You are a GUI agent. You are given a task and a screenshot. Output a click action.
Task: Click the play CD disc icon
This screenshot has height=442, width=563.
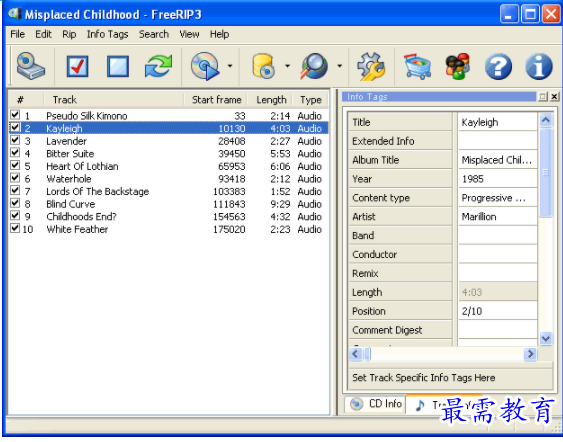pos(205,66)
